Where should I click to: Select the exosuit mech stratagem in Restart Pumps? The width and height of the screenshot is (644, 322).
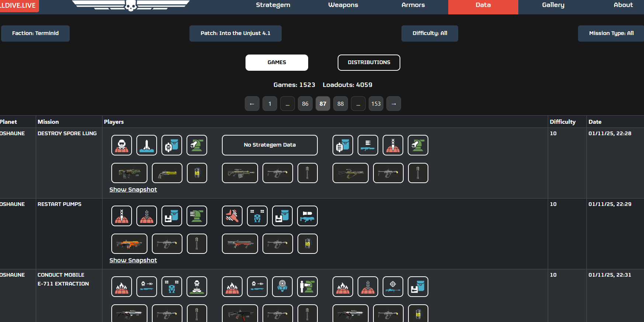257,216
